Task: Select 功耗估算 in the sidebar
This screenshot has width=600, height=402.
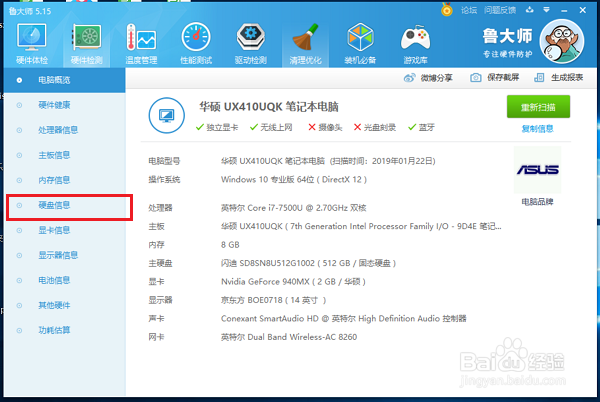Action: [x=64, y=330]
